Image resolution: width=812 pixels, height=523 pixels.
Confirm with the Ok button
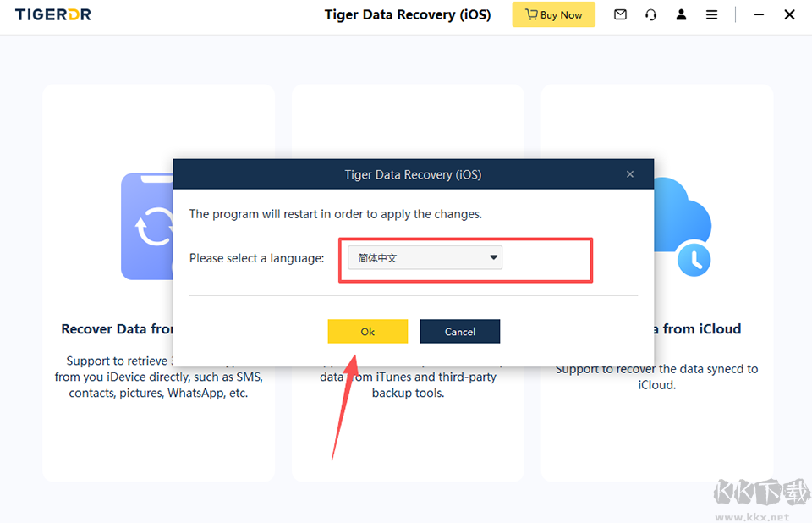(368, 331)
